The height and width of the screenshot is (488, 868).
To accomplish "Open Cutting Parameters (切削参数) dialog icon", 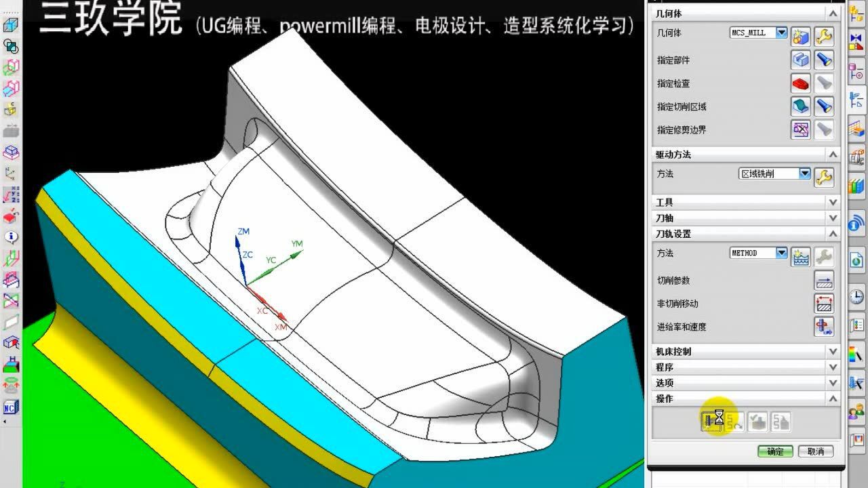I will (823, 281).
